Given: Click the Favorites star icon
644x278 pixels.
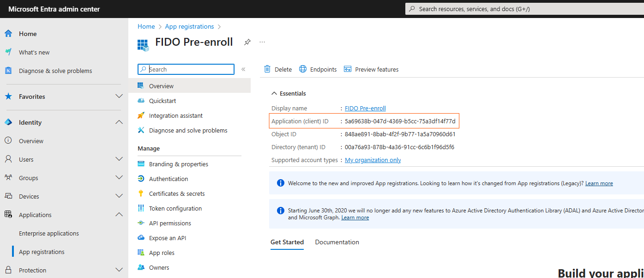Looking at the screenshot, I should (x=8, y=97).
